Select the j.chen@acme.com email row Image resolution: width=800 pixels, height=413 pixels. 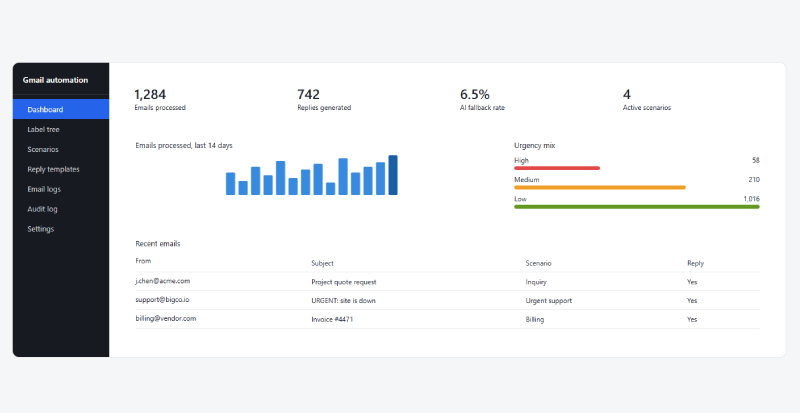(x=447, y=281)
